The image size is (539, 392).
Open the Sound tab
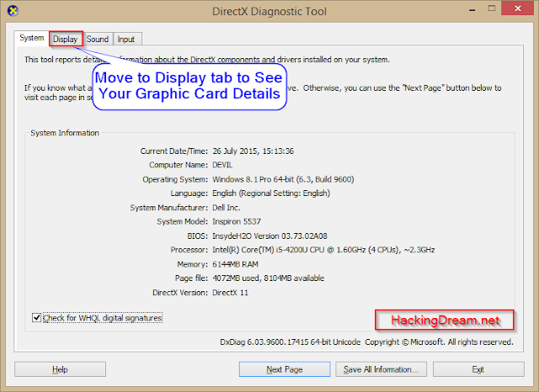point(98,40)
